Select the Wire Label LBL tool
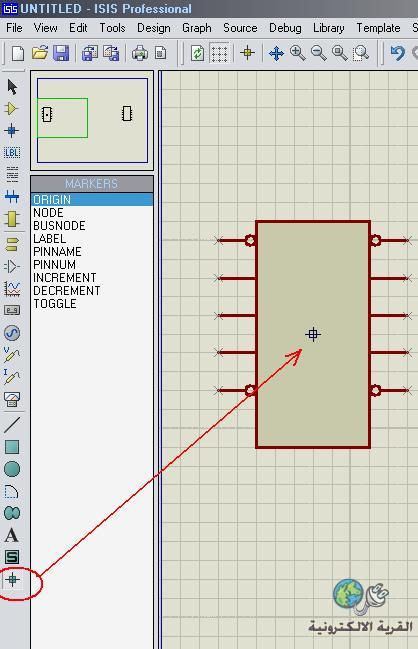 12,153
